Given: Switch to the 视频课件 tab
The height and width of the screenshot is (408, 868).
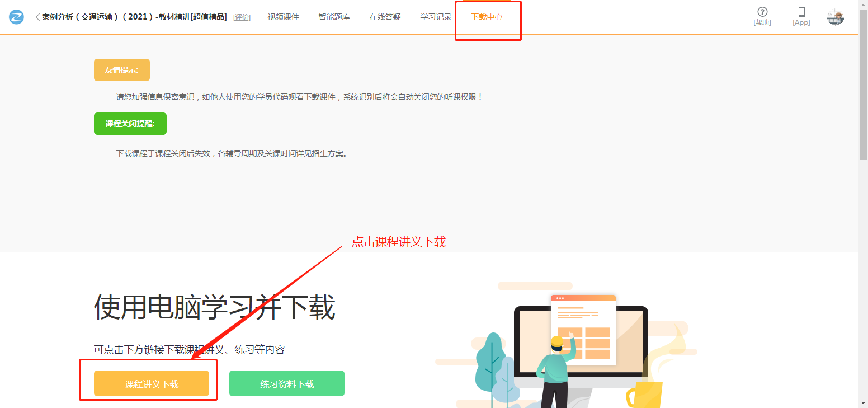Looking at the screenshot, I should [x=283, y=17].
